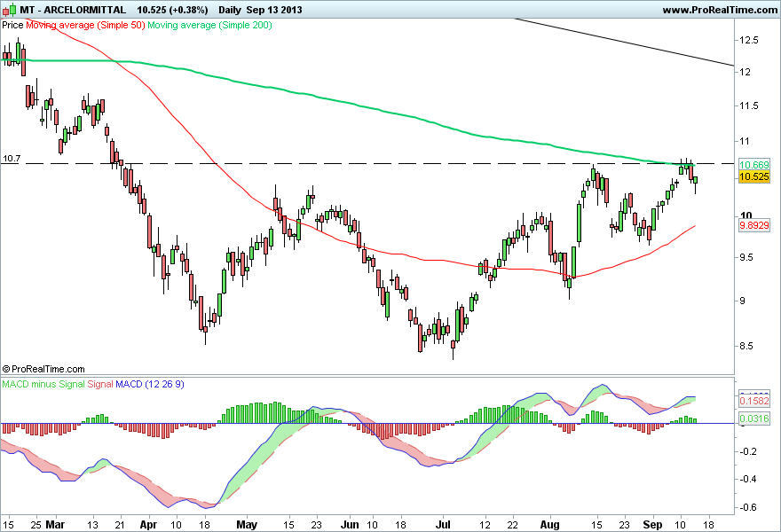The height and width of the screenshot is (532, 781).
Task: Click the 11.5 price axis label
Action: click(x=749, y=106)
